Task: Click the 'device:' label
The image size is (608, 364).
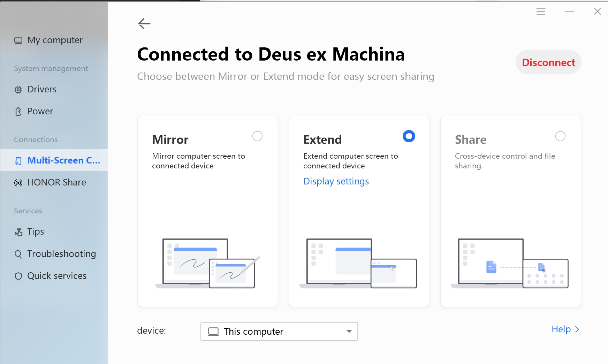Action: point(151,331)
